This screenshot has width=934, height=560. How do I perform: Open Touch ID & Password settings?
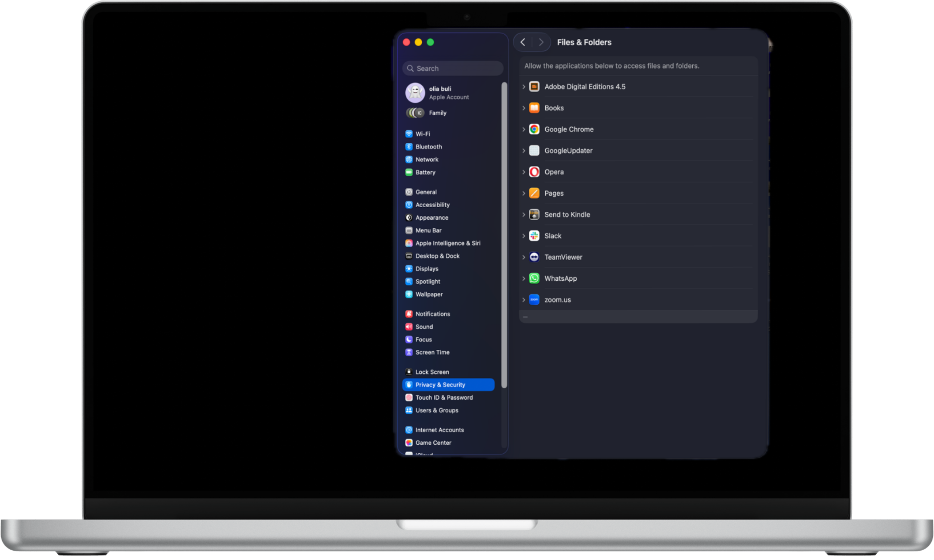point(444,397)
